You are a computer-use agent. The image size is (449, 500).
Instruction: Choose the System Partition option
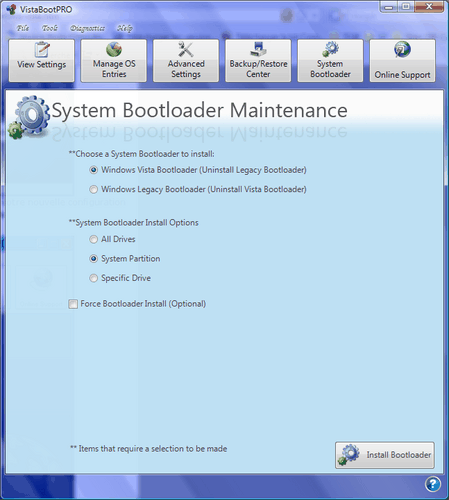coord(93,259)
